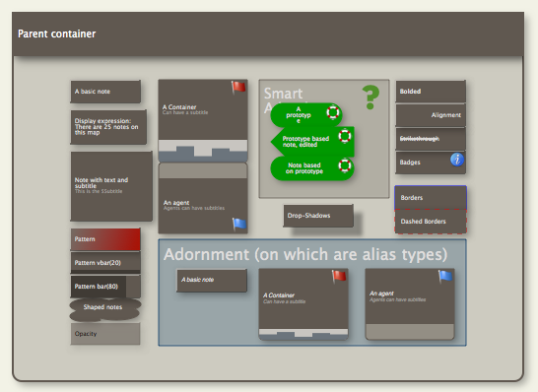Screen dimensions: 538x392
Task: Select the Drop-Shadows note
Action: point(318,216)
